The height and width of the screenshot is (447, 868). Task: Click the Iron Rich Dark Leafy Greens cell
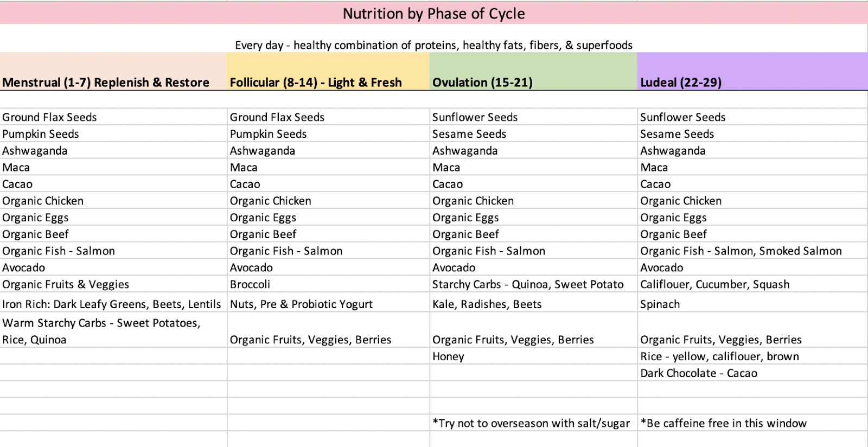tap(113, 303)
